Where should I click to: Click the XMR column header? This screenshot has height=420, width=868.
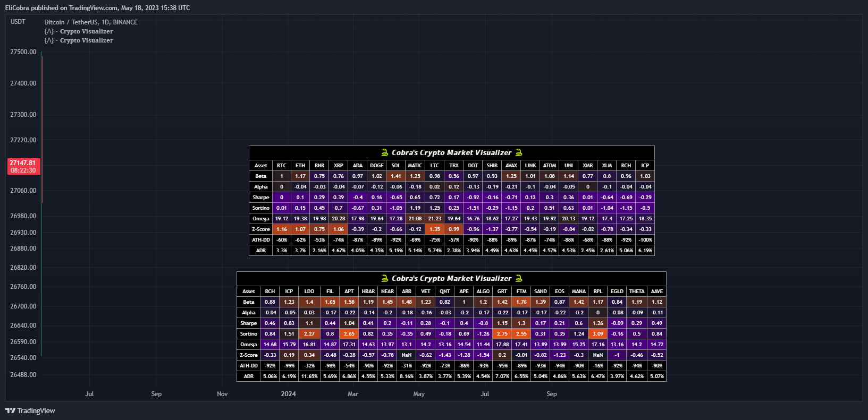pyautogui.click(x=588, y=166)
